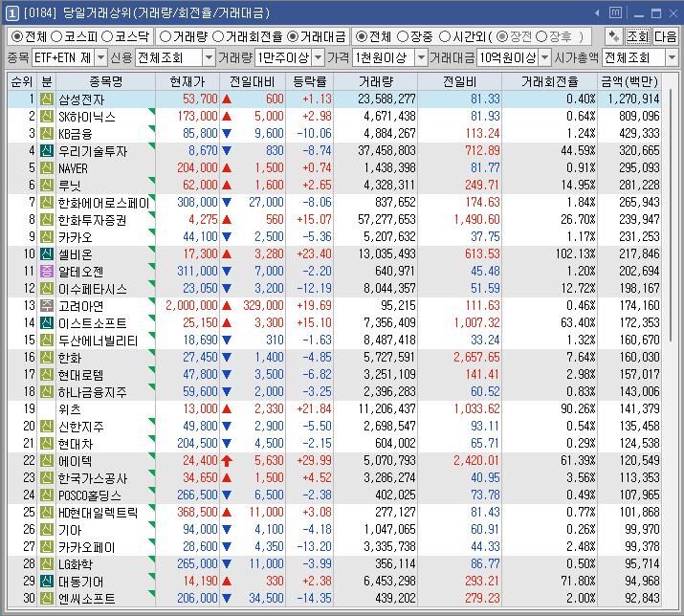Select the 코스피 radio button
This screenshot has height=616, width=684.
(56, 36)
